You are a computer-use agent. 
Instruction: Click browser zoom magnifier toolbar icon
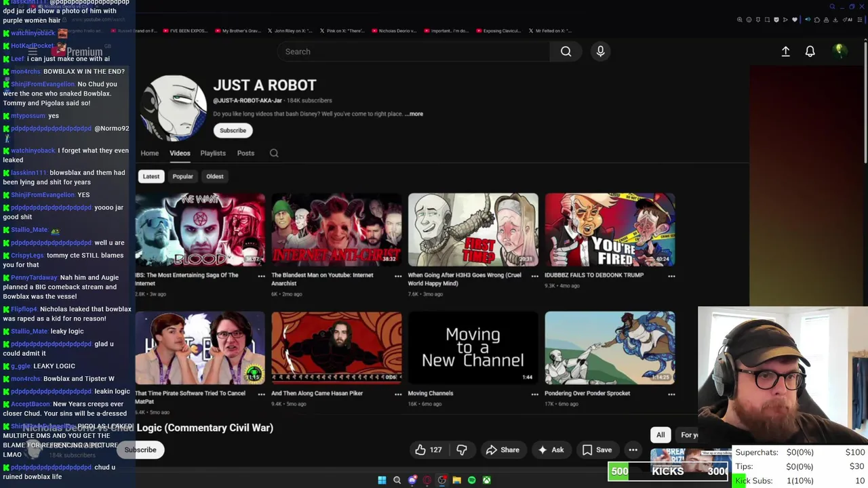coord(740,20)
